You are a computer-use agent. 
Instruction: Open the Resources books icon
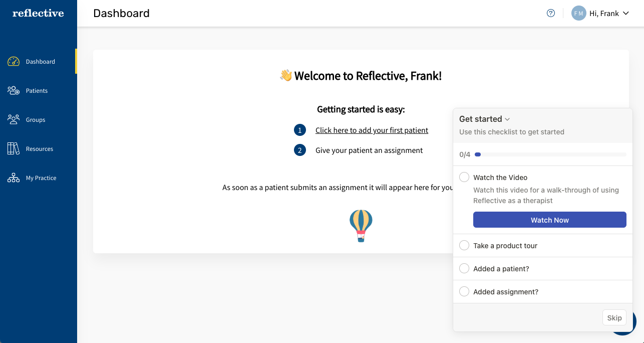pos(14,149)
